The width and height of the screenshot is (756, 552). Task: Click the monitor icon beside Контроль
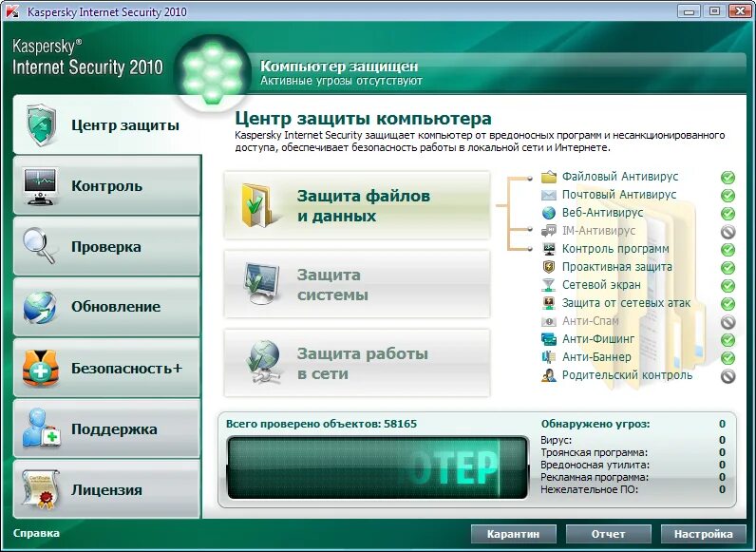tap(41, 186)
